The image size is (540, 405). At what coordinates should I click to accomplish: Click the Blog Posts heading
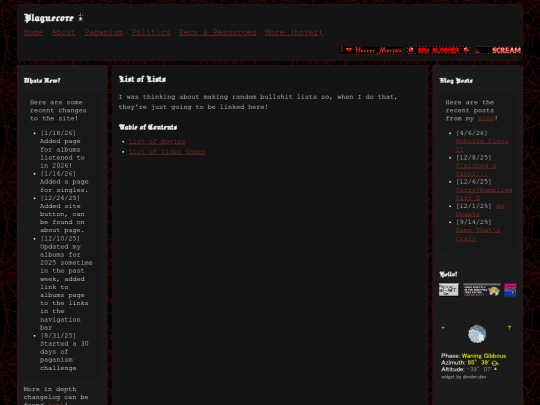[456, 81]
